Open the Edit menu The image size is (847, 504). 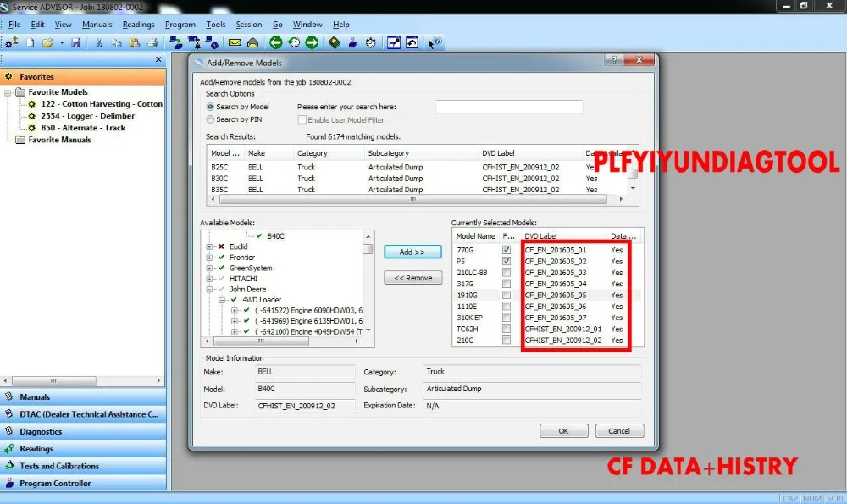pyautogui.click(x=38, y=25)
